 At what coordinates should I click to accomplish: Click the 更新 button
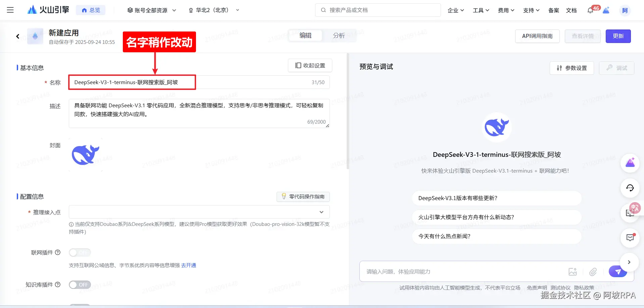pyautogui.click(x=618, y=36)
